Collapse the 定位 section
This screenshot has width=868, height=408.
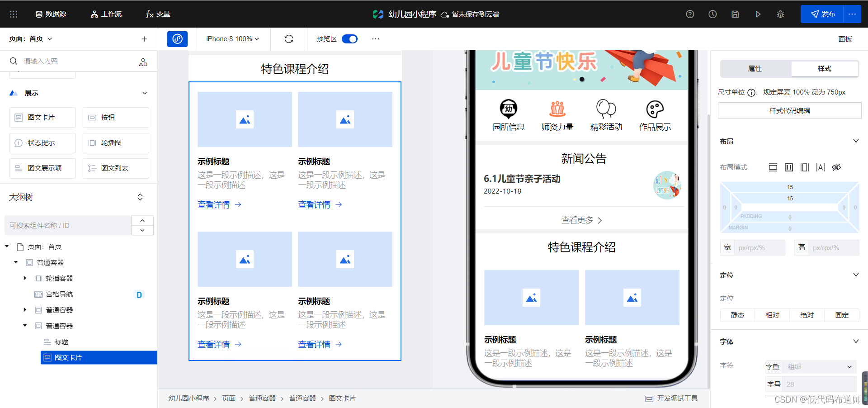click(x=856, y=275)
